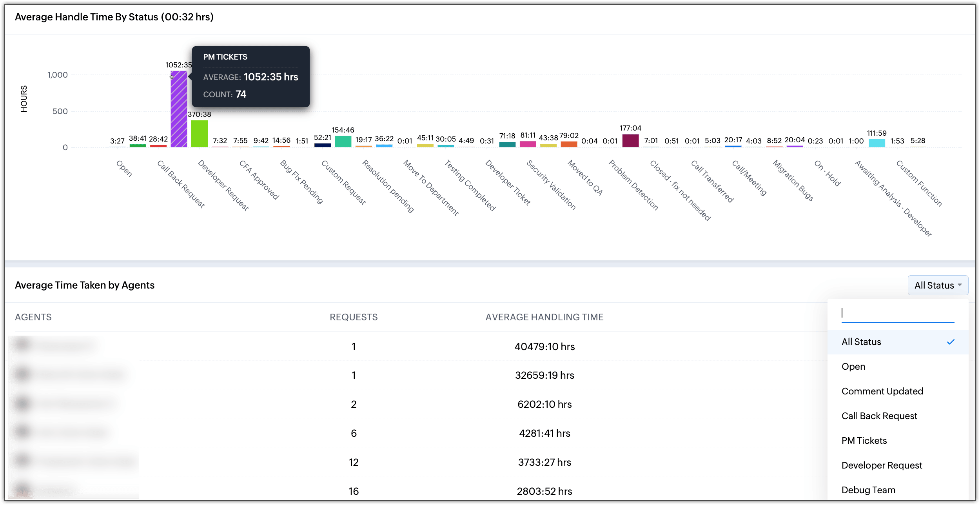Select Developer Request in dropdown list

(882, 465)
